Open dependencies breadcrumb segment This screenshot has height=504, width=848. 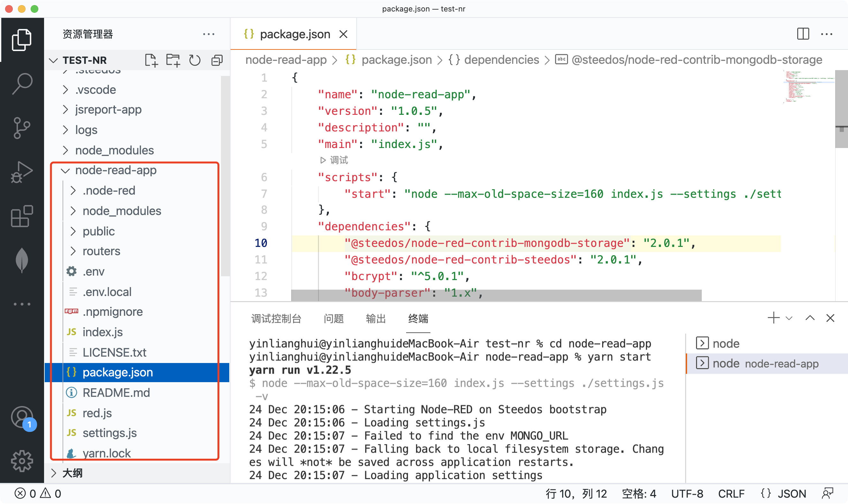click(494, 60)
